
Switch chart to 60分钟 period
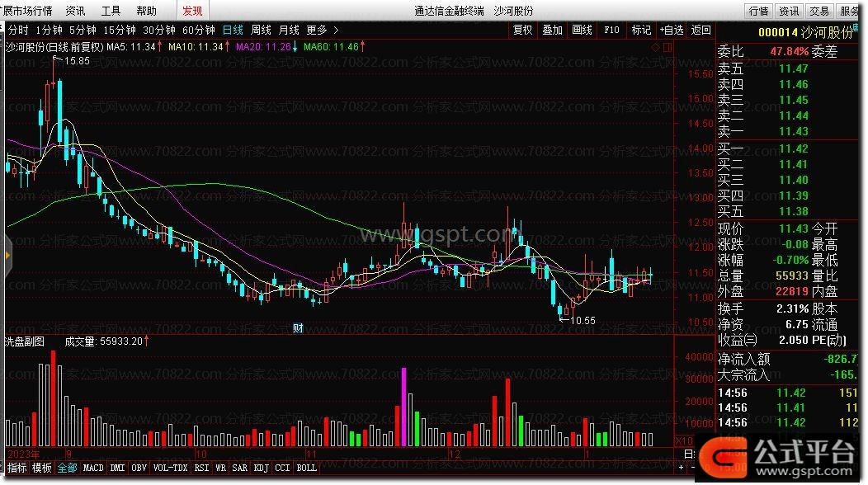point(198,30)
